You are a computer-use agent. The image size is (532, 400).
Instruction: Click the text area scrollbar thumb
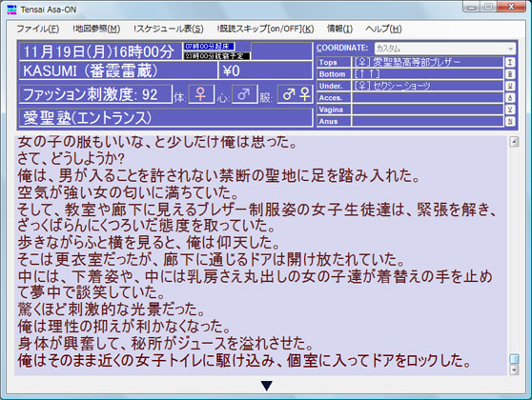pyautogui.click(x=514, y=359)
